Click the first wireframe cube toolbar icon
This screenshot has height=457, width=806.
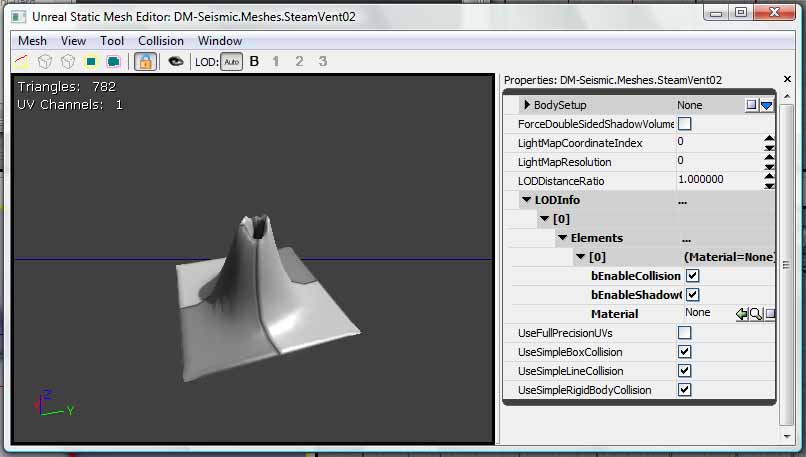[44, 61]
